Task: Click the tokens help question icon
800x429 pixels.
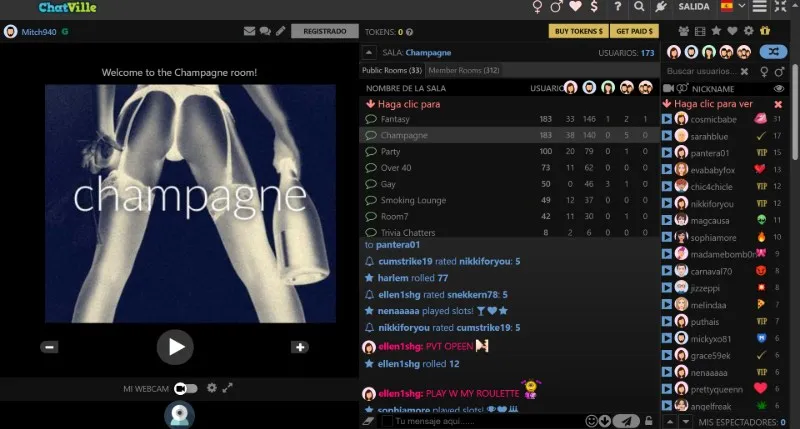Action: tap(409, 32)
